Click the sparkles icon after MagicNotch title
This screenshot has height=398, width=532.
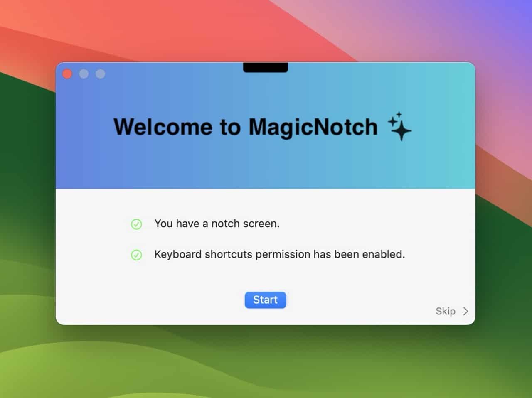point(399,126)
